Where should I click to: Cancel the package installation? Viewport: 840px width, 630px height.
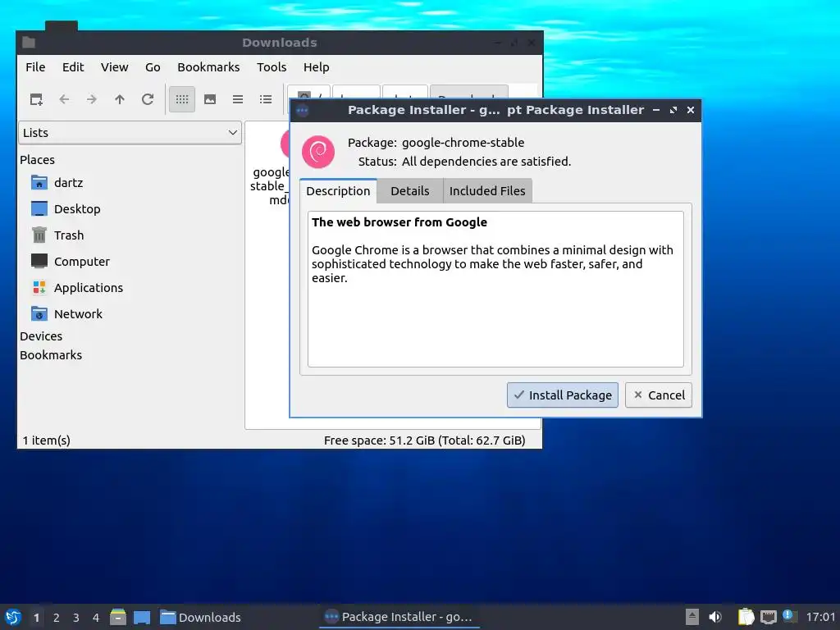point(659,395)
